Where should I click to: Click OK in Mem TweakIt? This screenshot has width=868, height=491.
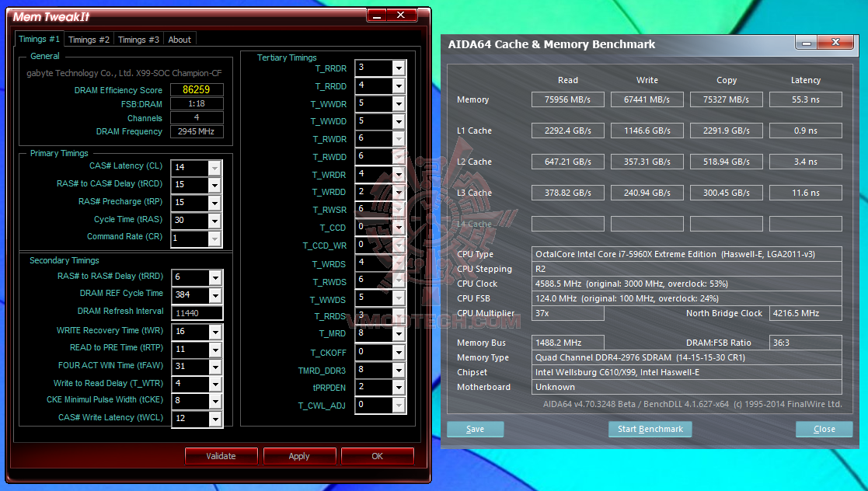[x=377, y=456]
